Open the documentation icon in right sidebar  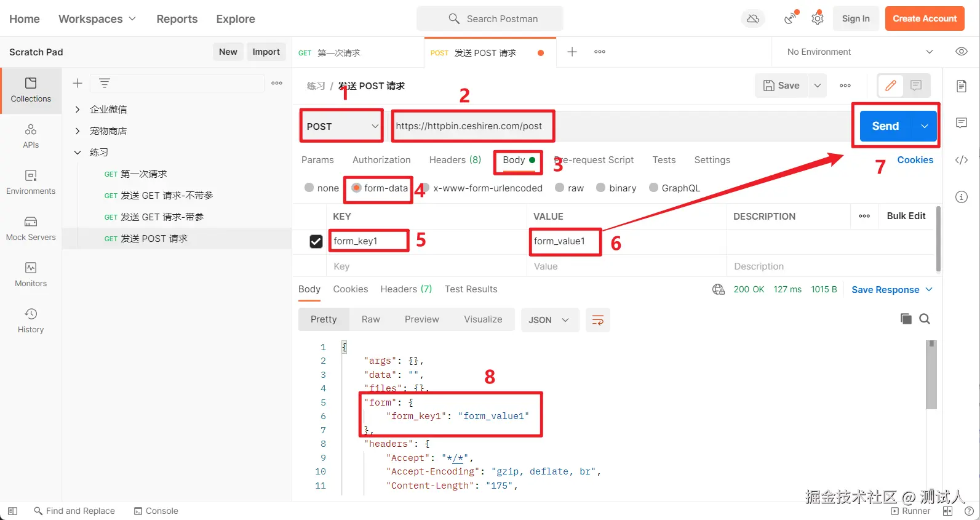click(962, 86)
